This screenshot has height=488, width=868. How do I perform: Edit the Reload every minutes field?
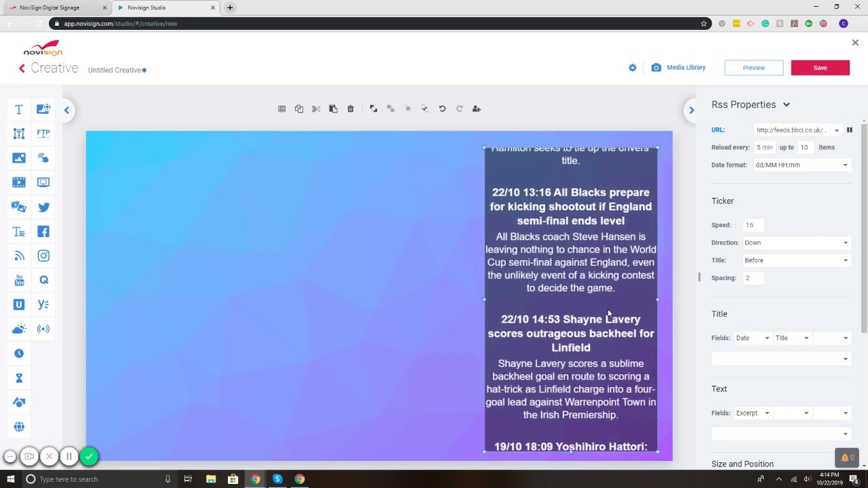(765, 147)
